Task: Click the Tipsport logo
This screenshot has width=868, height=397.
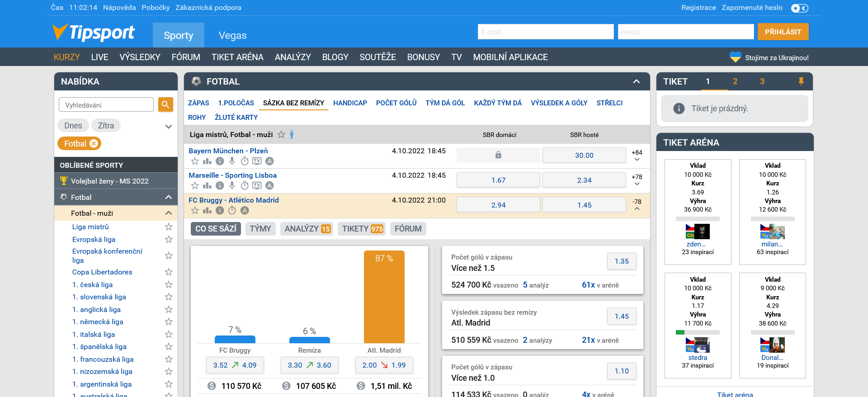Action: point(94,32)
